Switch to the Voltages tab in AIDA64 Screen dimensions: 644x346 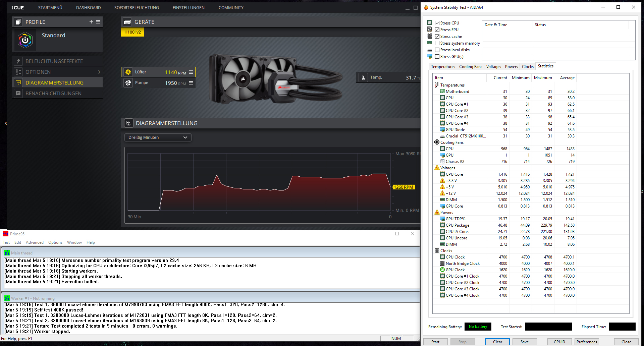coord(494,67)
